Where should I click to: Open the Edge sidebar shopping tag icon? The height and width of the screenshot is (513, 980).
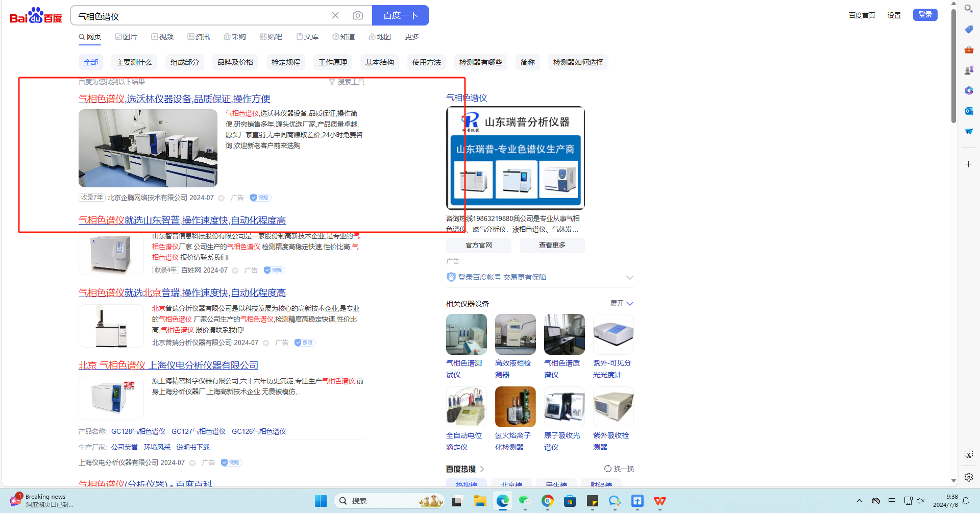tap(969, 29)
